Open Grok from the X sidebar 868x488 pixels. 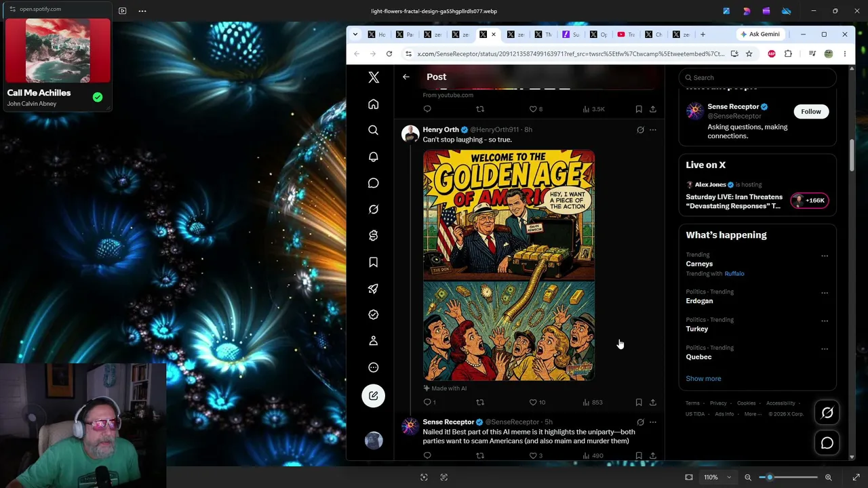click(374, 209)
